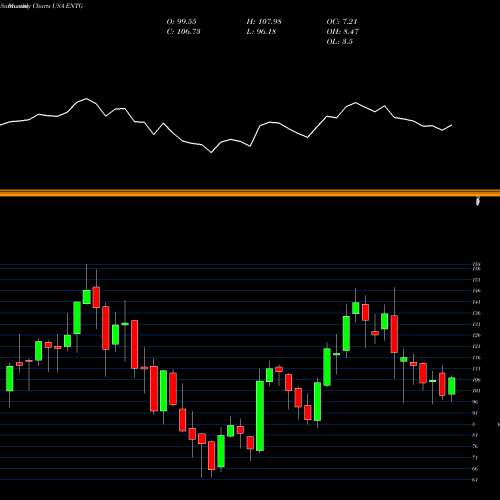The image size is (500, 500).
Task: Click the 61 price axis label
Action: [475, 480]
